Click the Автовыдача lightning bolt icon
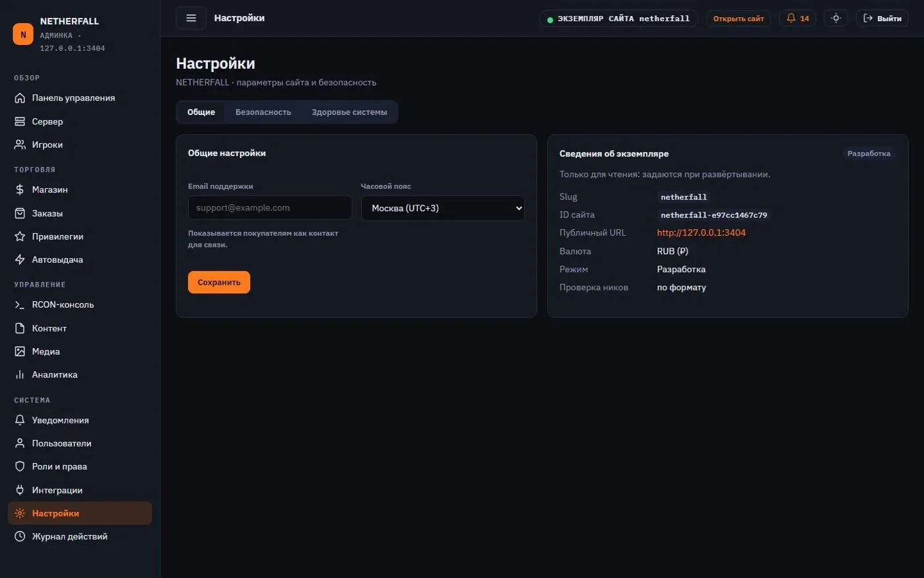The width and height of the screenshot is (924, 578). tap(20, 260)
